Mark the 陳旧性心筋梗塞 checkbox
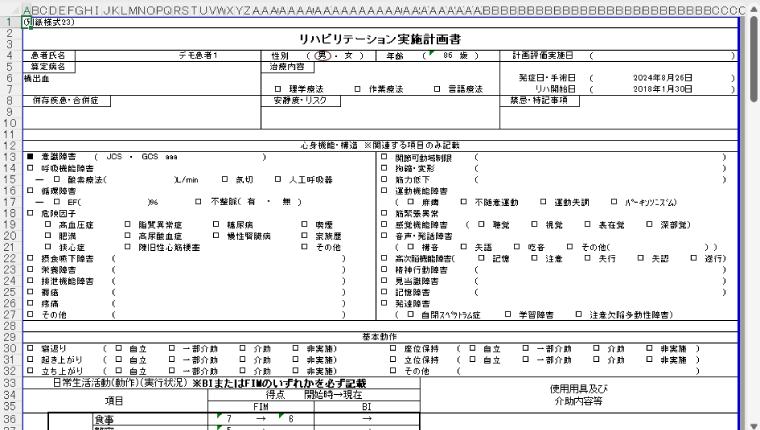This screenshot has height=430, width=760. (127, 247)
